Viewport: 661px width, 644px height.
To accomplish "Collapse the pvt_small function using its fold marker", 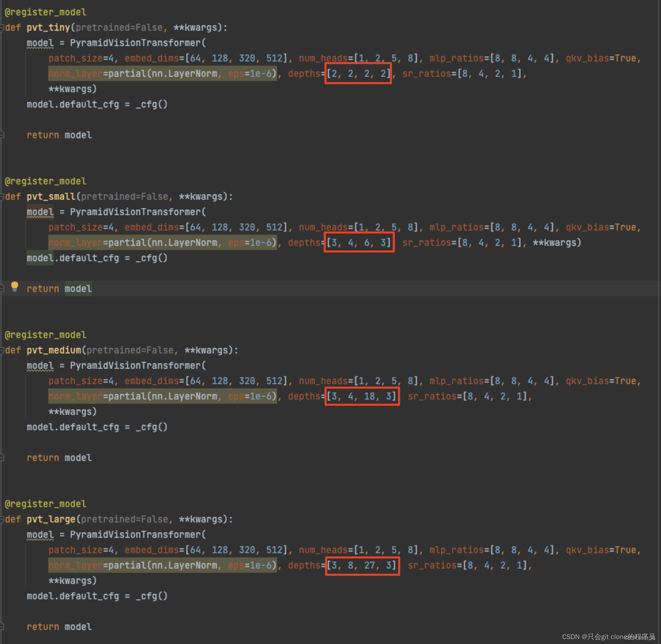I will pyautogui.click(x=2, y=197).
